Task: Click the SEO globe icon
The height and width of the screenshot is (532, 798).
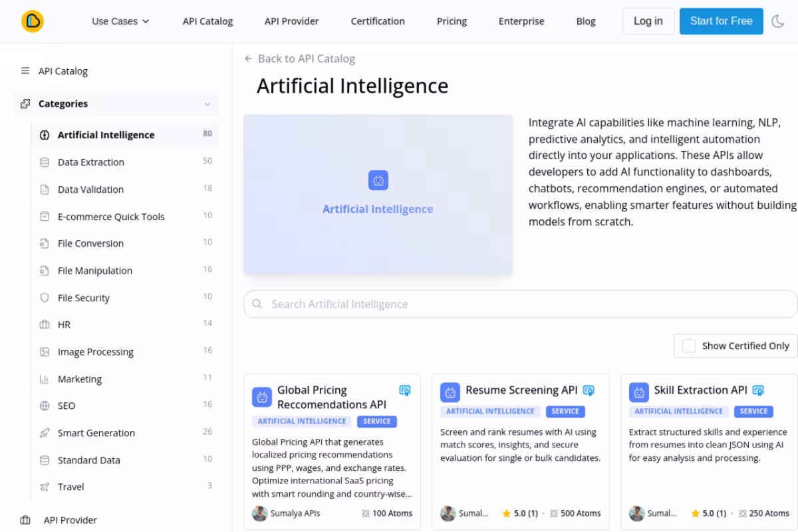Action: pyautogui.click(x=45, y=406)
